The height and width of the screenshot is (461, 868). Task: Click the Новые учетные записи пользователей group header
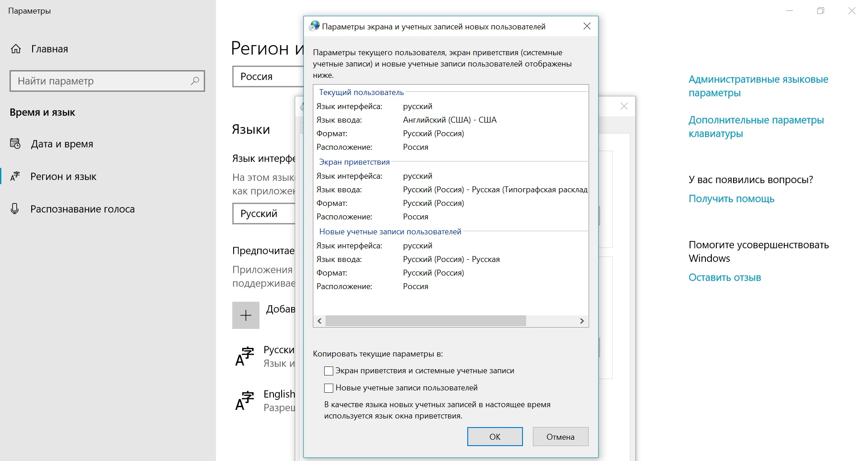click(x=390, y=232)
